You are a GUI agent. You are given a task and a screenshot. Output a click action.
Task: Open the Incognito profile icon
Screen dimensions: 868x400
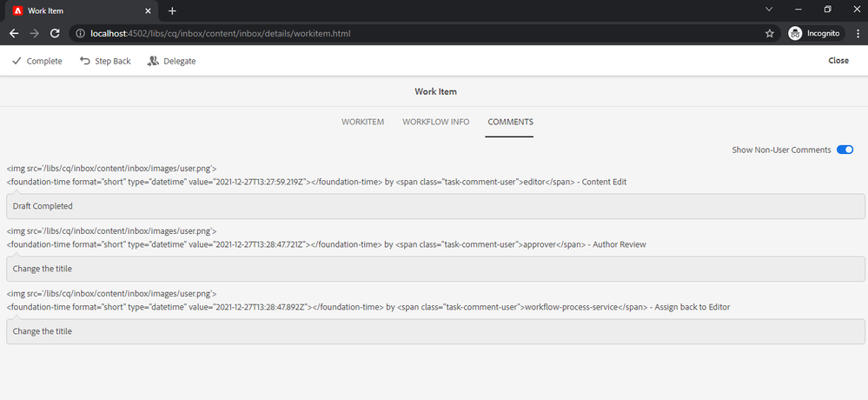795,33
